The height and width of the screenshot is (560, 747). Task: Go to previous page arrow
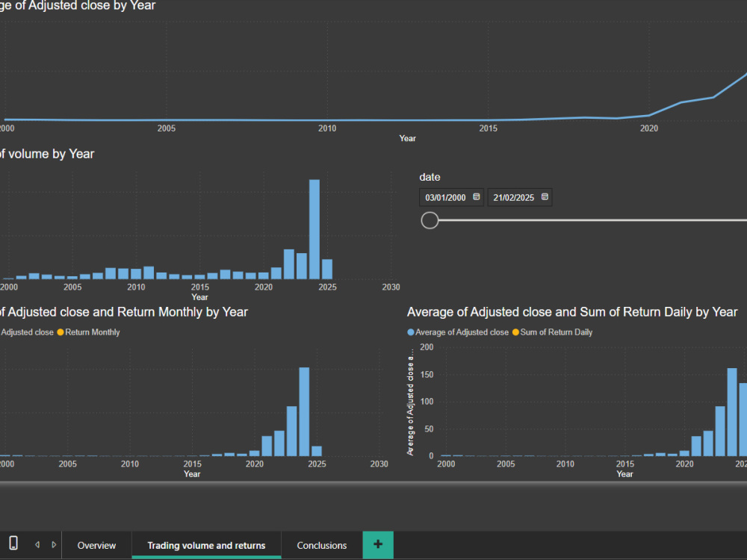37,544
